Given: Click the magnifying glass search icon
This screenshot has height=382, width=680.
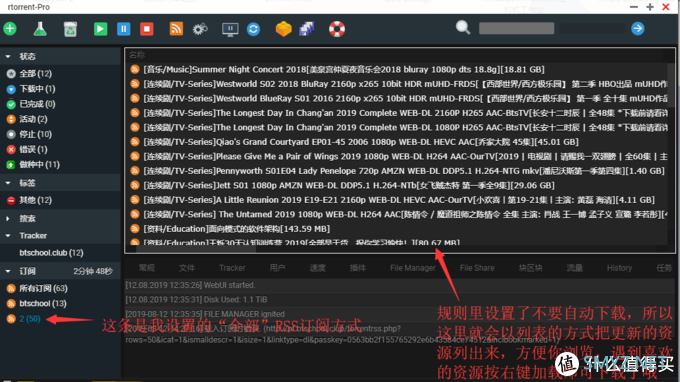Looking at the screenshot, I should [x=463, y=28].
